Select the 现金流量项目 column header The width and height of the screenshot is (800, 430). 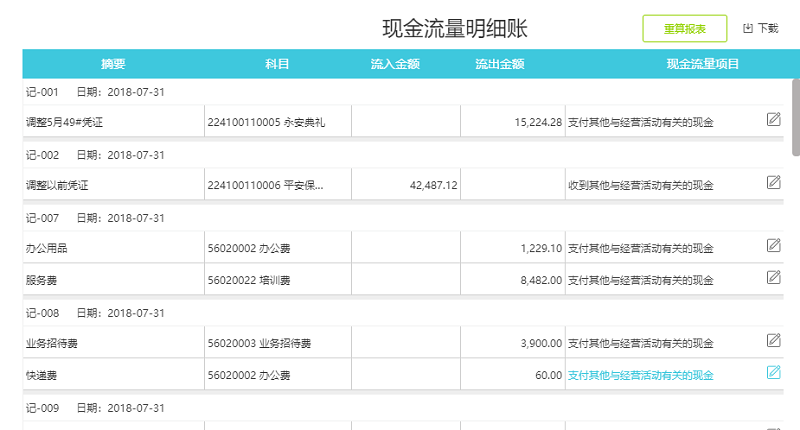[703, 64]
